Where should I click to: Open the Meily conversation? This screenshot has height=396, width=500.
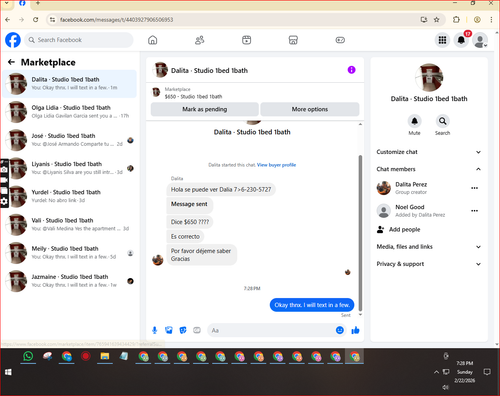point(69,253)
